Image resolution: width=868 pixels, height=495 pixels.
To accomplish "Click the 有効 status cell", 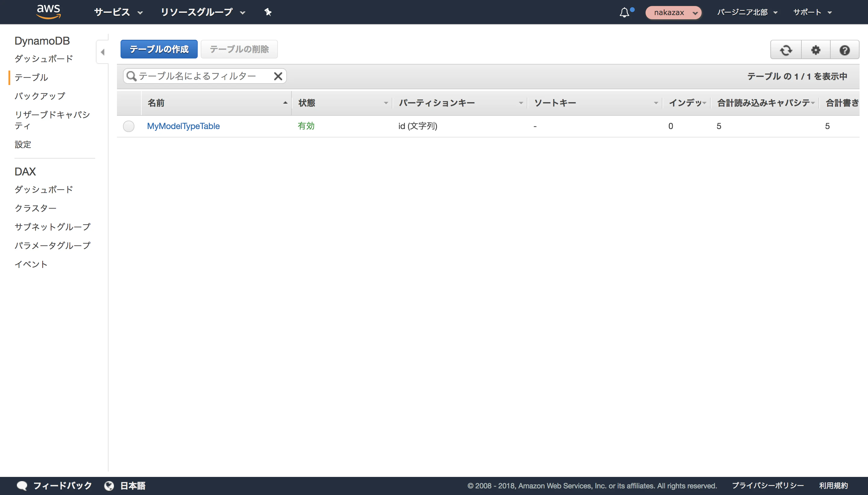I will 306,126.
